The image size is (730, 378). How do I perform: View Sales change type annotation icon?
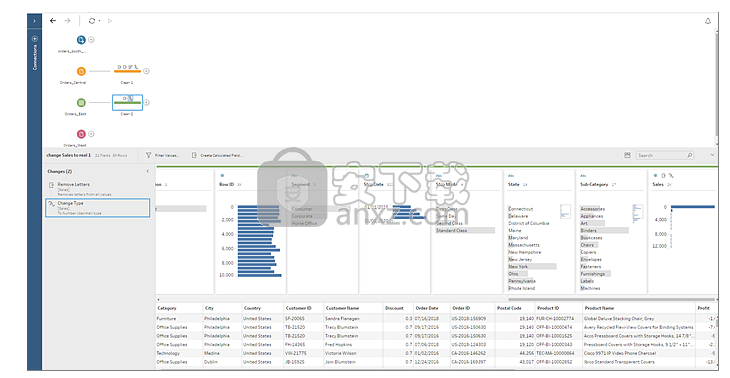click(x=671, y=176)
